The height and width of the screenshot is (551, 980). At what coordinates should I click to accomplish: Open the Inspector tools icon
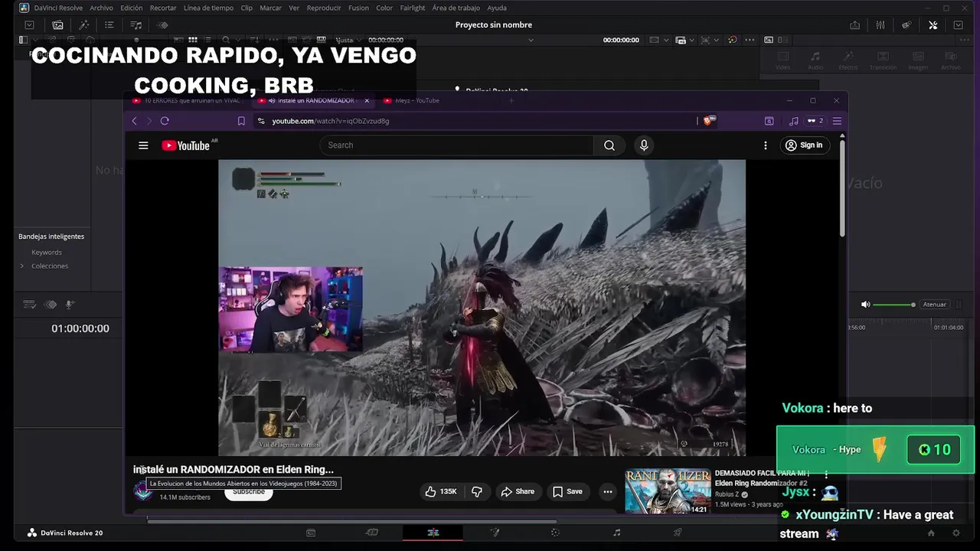tap(933, 25)
